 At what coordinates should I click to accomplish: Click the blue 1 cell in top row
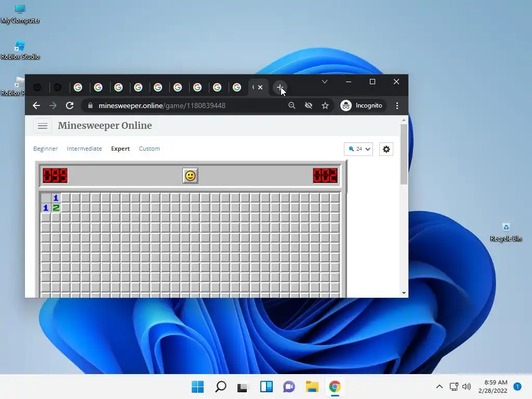(56, 198)
